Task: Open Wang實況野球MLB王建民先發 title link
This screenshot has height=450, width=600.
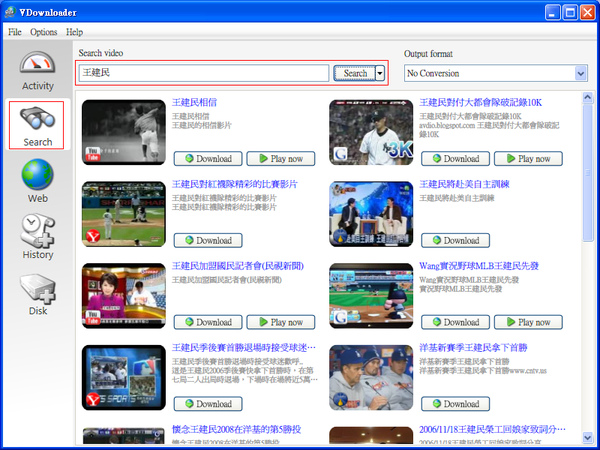Action: [x=479, y=266]
